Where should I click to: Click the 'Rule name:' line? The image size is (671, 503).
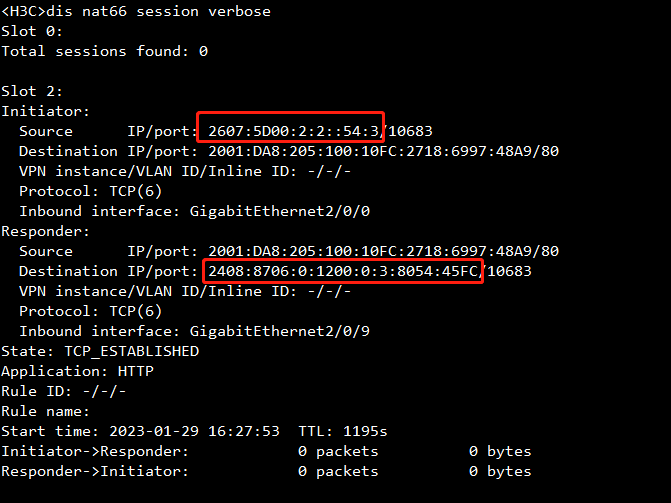(45, 411)
